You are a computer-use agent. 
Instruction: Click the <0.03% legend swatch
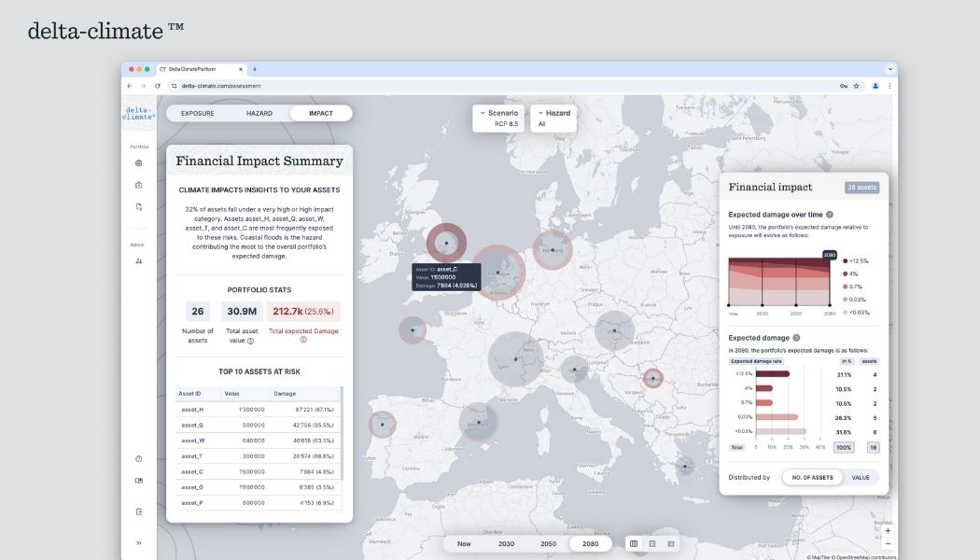click(x=845, y=313)
